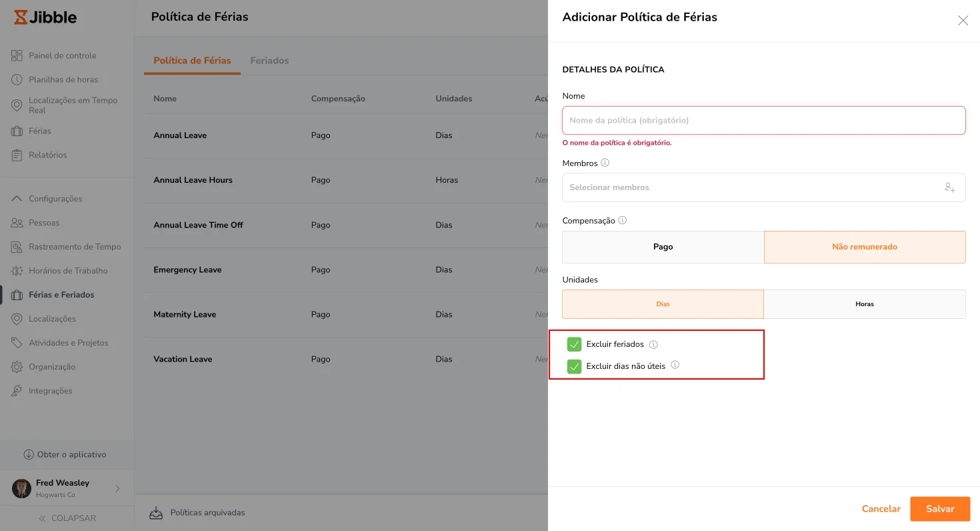Open the Painel de controle icon
This screenshot has width=980, height=531.
17,55
